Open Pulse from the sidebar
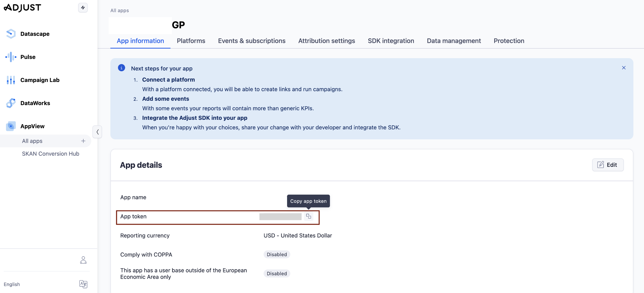The height and width of the screenshot is (293, 644). pyautogui.click(x=11, y=57)
